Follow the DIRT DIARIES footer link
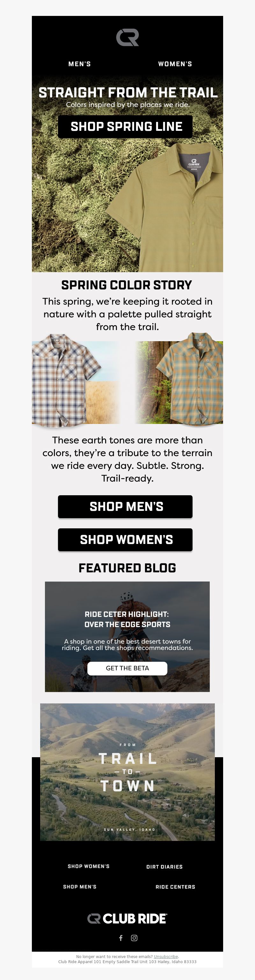This screenshot has width=255, height=980. (164, 867)
